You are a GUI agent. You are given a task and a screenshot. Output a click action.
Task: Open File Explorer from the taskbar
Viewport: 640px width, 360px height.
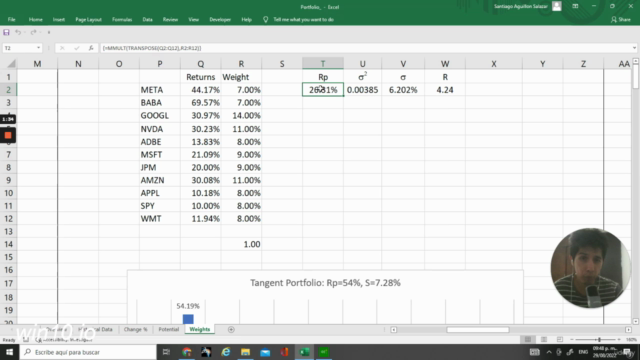coord(245,352)
